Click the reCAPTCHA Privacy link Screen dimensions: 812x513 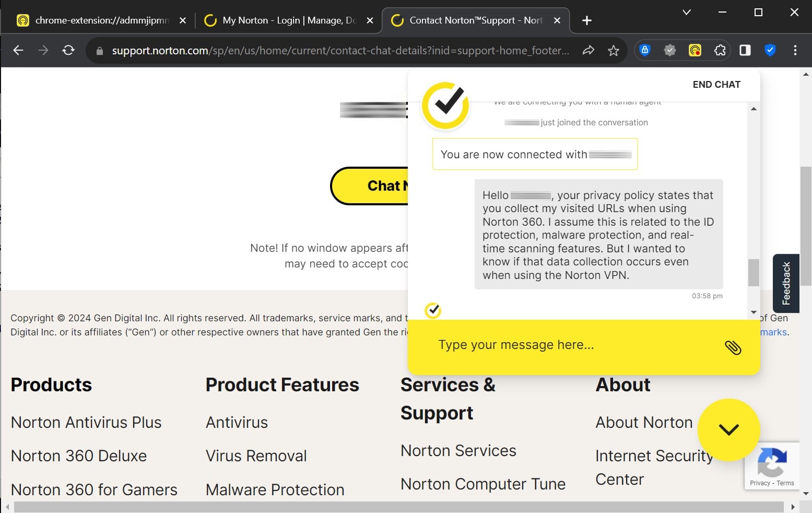pos(760,483)
